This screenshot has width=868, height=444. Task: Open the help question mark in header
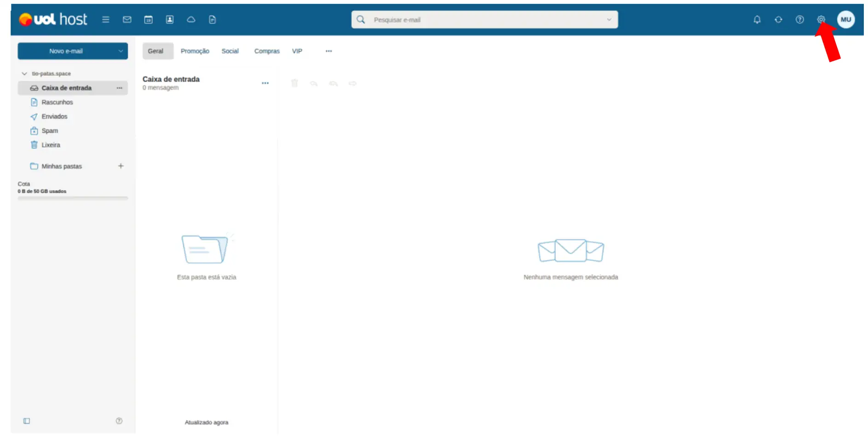pos(799,19)
